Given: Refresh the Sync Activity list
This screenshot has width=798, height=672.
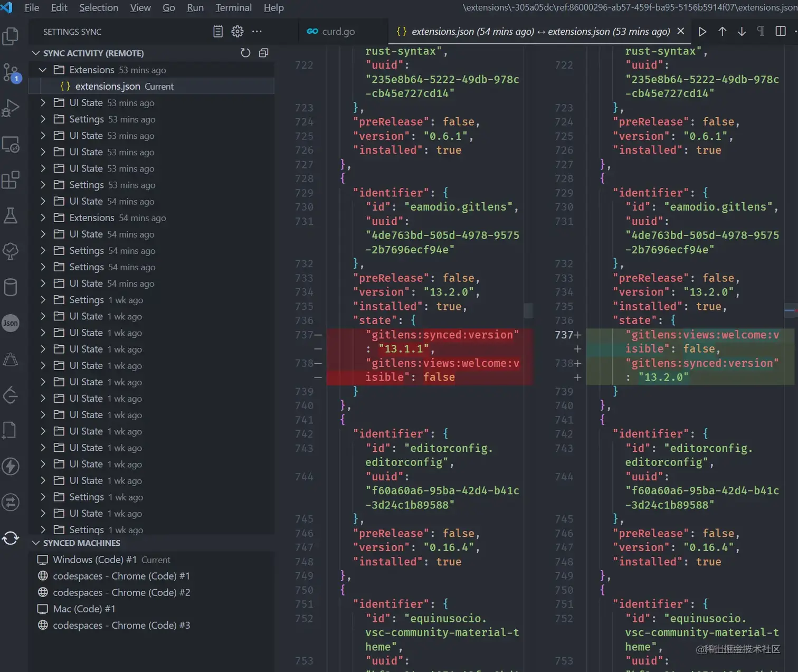Looking at the screenshot, I should (x=245, y=53).
